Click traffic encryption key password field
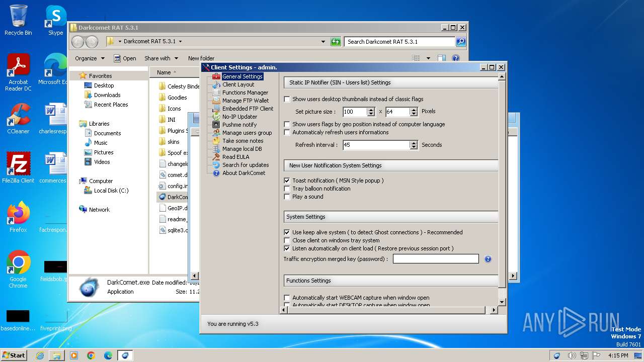Image resolution: width=644 pixels, height=362 pixels. (x=436, y=259)
